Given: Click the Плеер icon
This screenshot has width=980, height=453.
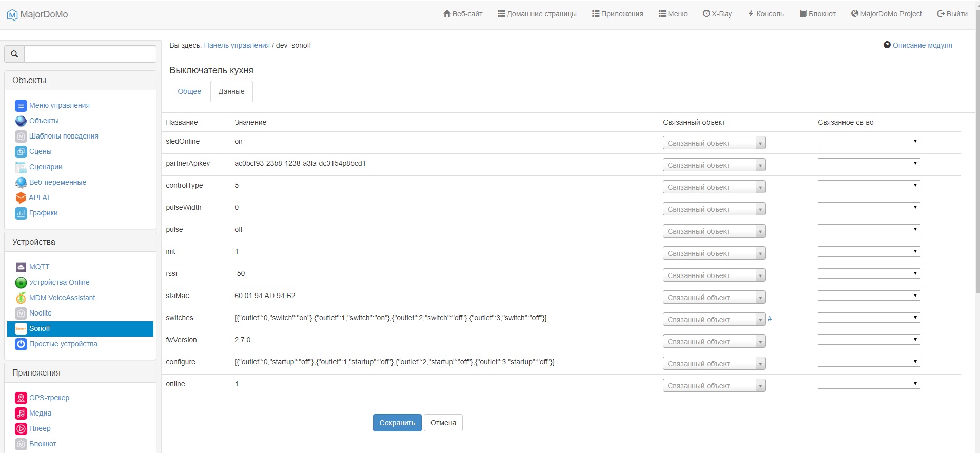Looking at the screenshot, I should click(x=21, y=429).
